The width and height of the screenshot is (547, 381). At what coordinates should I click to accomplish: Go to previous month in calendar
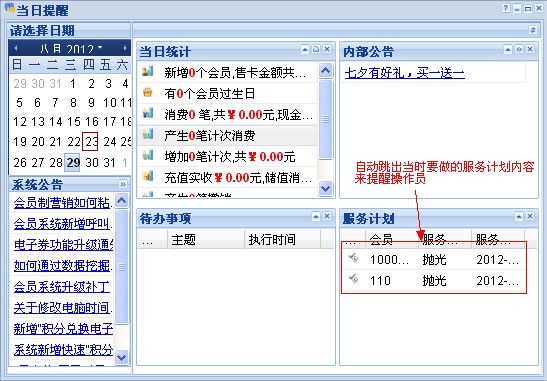pyautogui.click(x=16, y=48)
